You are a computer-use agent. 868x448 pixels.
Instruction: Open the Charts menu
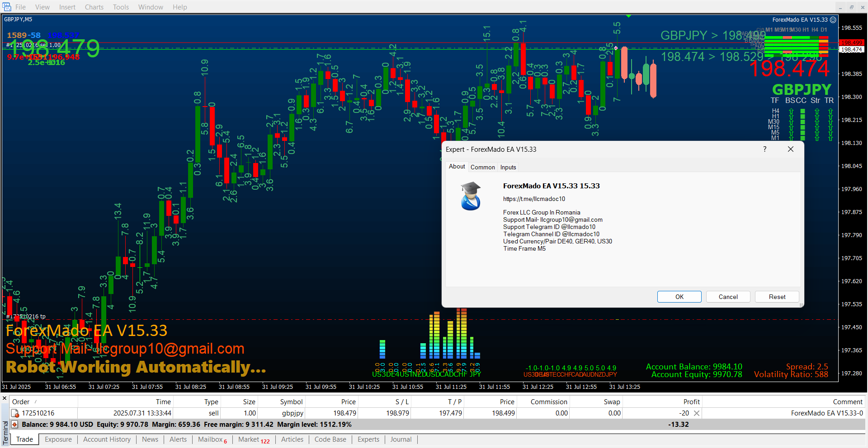tap(94, 7)
